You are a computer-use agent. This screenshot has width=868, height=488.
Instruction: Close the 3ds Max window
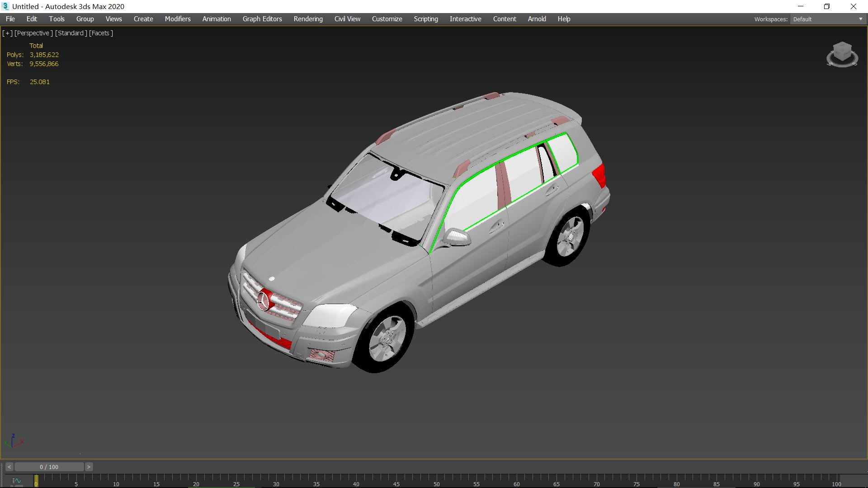click(x=854, y=6)
